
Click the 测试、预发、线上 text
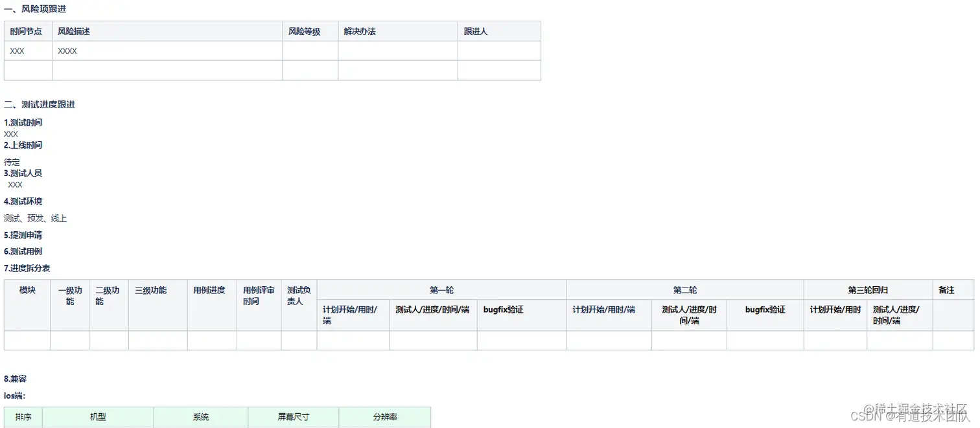[35, 218]
